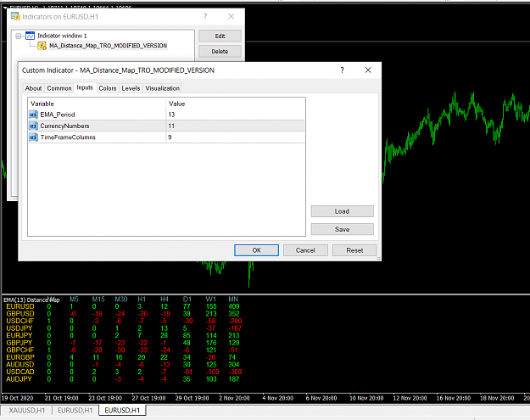
Task: Click the D1 column header in distance map
Action: coord(187,300)
